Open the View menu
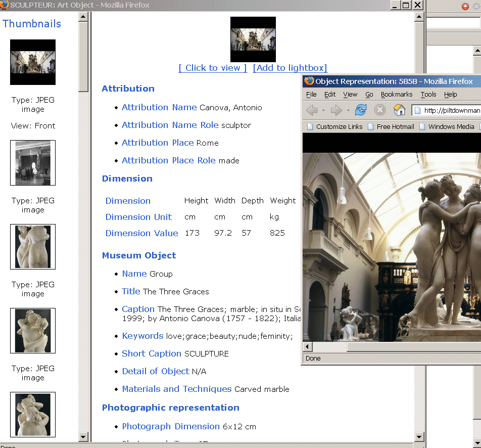 click(x=350, y=95)
